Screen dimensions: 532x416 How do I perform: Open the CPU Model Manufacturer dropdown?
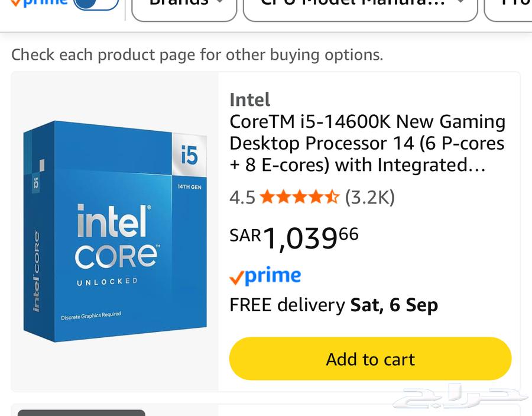(361, 5)
